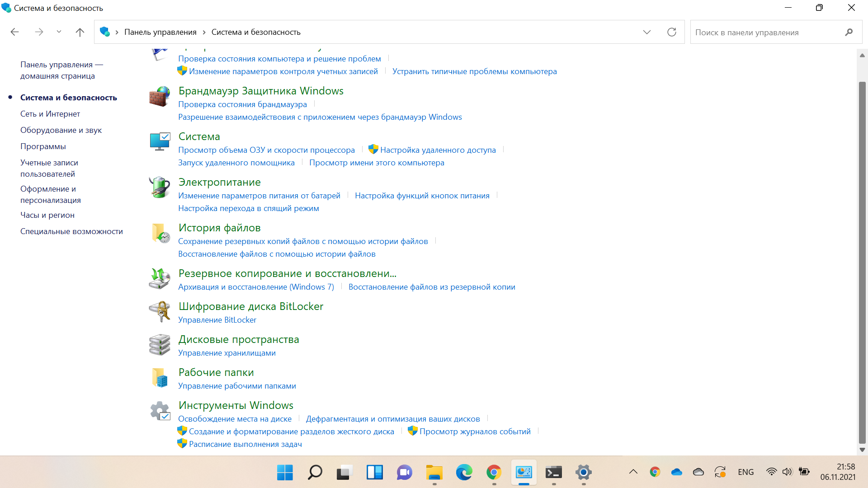The width and height of the screenshot is (868, 488).
Task: Click the chevron after Панель управления in breadcrumb
Action: pos(204,32)
